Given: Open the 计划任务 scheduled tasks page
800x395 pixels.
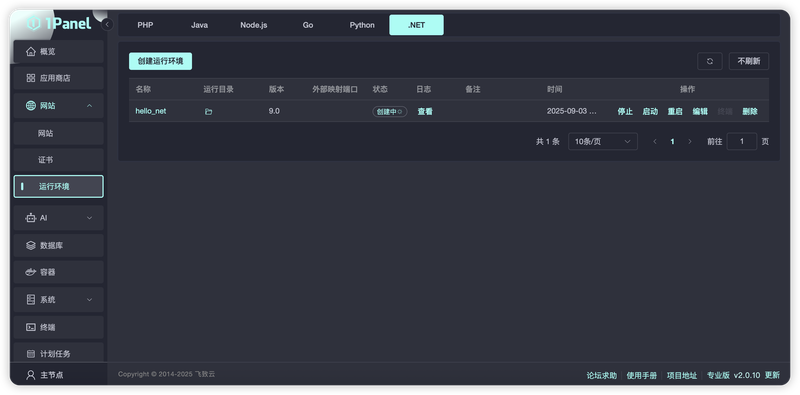Looking at the screenshot, I should point(59,354).
